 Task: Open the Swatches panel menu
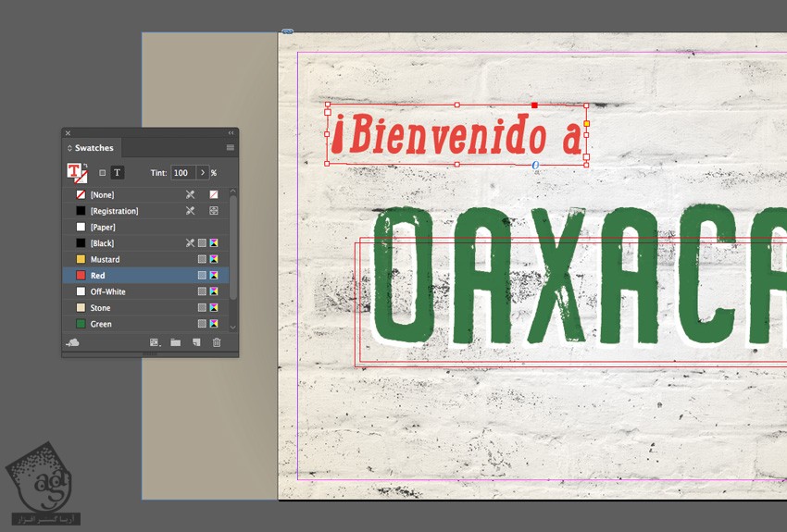point(231,148)
